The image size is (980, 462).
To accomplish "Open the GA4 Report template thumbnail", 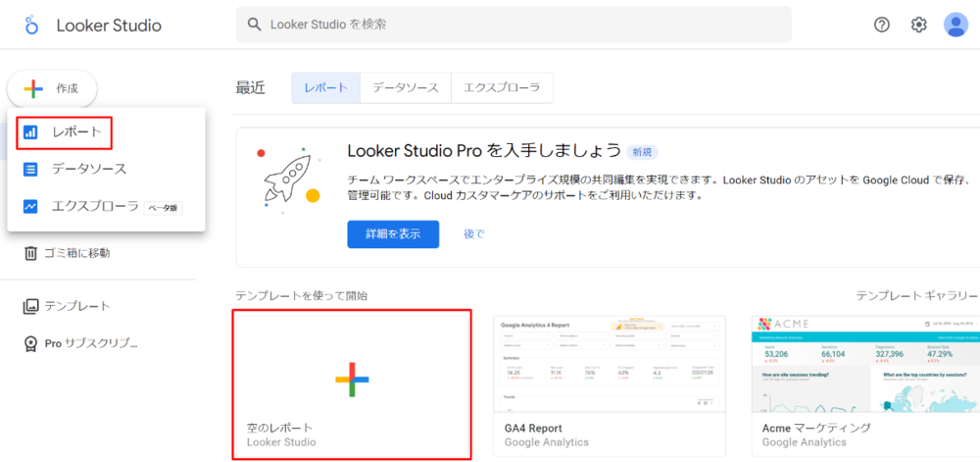I will (x=610, y=365).
